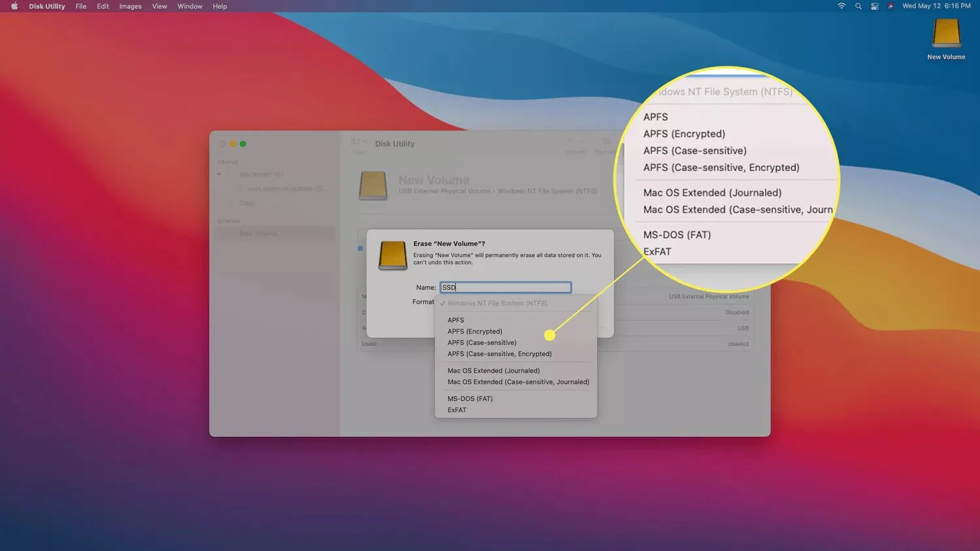Click the drive icon in the Erase dialog
The height and width of the screenshot is (551, 980).
point(393,255)
